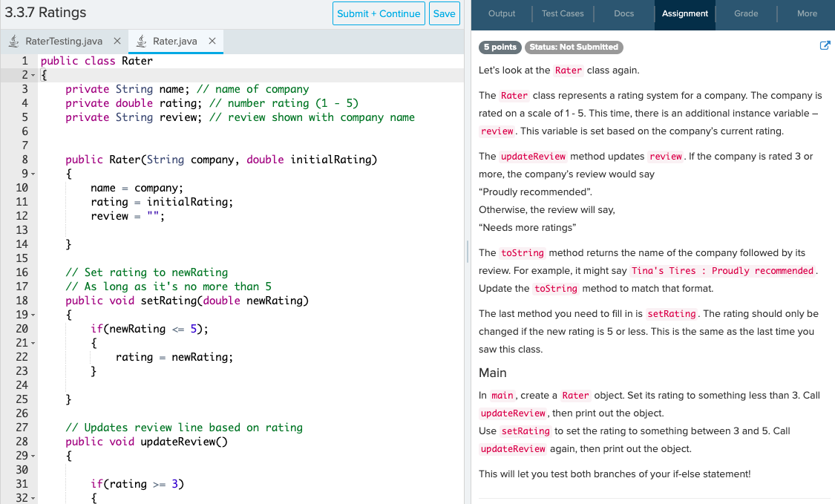Image resolution: width=835 pixels, height=504 pixels.
Task: Open the Output tab
Action: (x=502, y=13)
